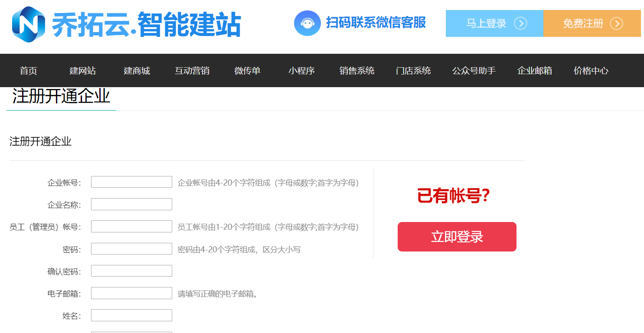Click the 扫码联系微信客服 link

376,23
